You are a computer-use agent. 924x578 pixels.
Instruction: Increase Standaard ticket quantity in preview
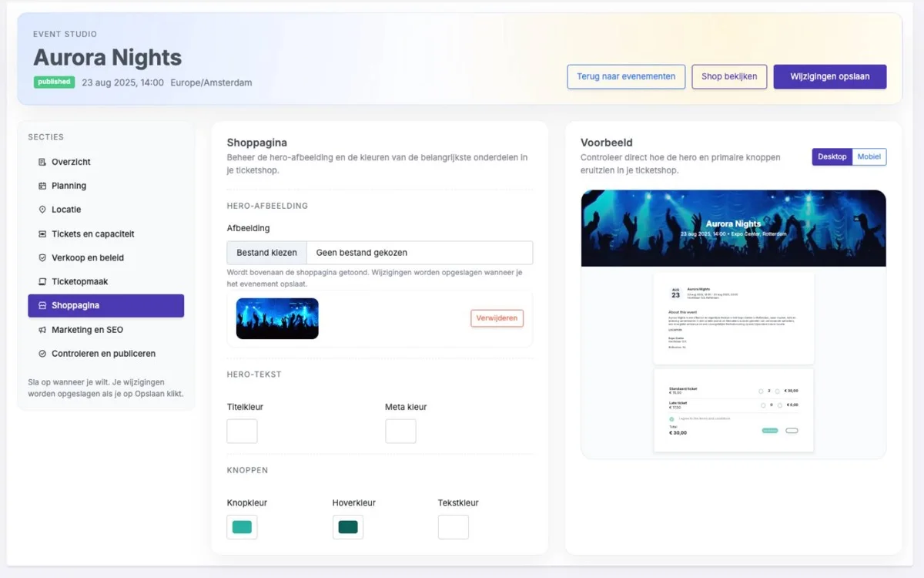(x=777, y=391)
